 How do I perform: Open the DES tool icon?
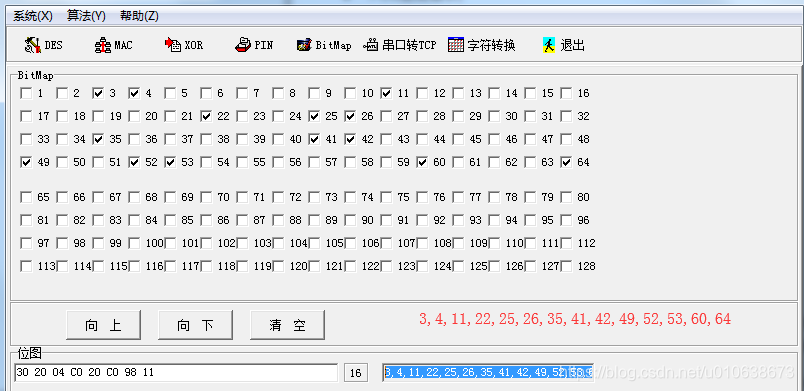[32, 45]
